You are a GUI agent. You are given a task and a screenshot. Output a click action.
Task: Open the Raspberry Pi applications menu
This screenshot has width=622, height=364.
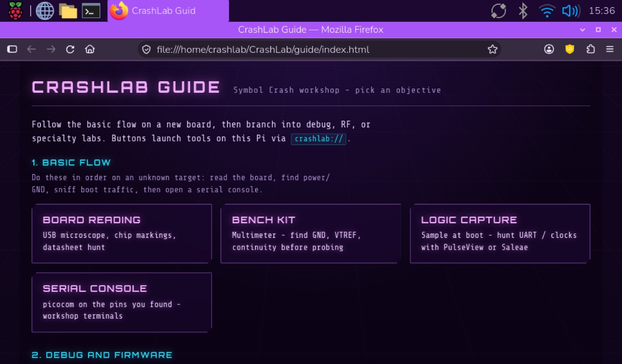(x=16, y=11)
